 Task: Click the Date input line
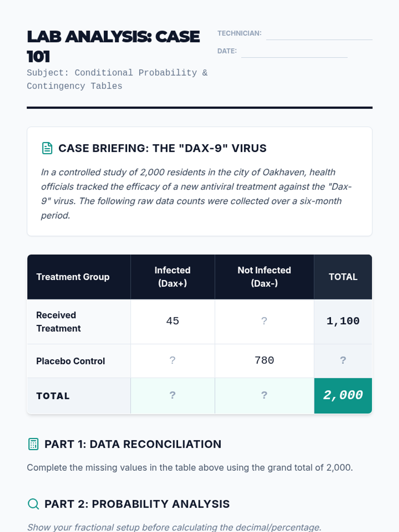click(x=294, y=52)
